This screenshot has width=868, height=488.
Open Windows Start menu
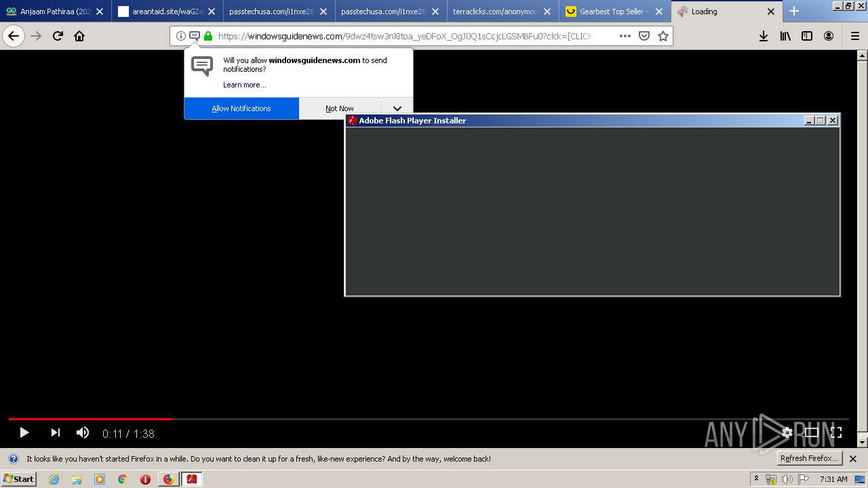(x=19, y=479)
